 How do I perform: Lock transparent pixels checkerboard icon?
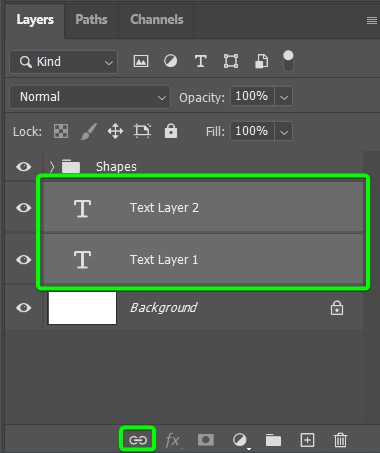pyautogui.click(x=61, y=131)
